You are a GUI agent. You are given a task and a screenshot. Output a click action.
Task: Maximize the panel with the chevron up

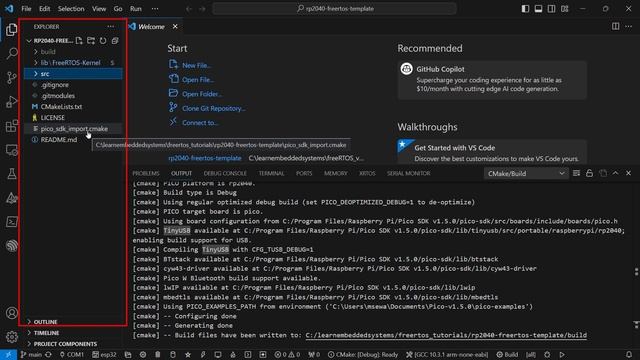coord(616,173)
